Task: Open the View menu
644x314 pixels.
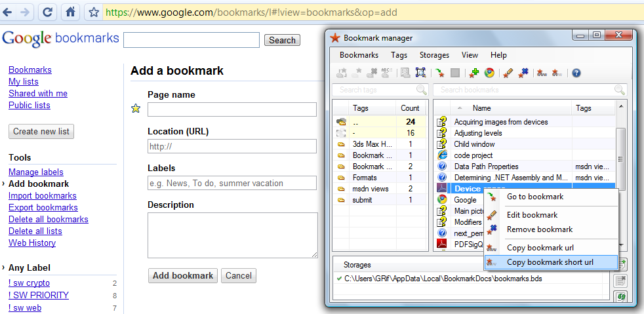Action: (470, 55)
